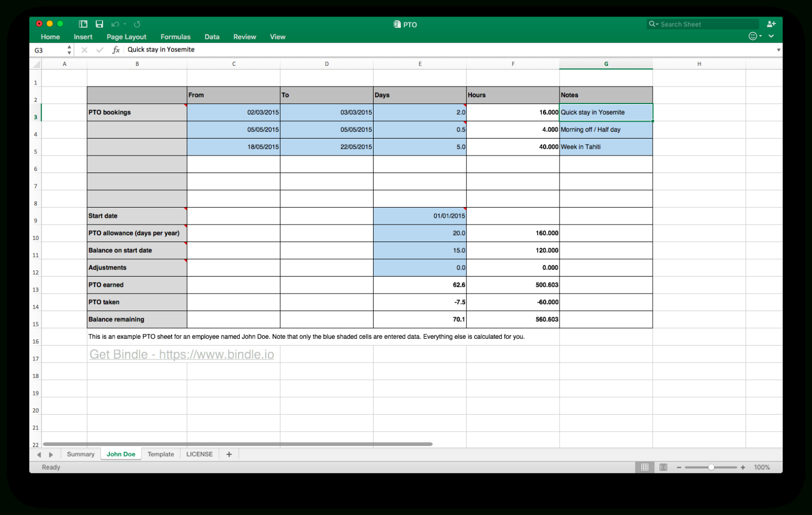Image resolution: width=812 pixels, height=515 pixels.
Task: Click the Add People share icon
Action: pyautogui.click(x=771, y=24)
